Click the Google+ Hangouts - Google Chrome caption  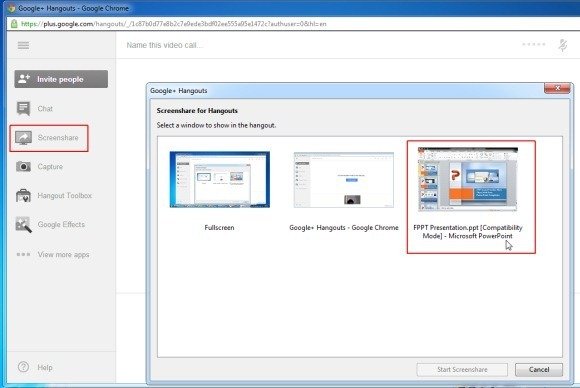coord(344,227)
